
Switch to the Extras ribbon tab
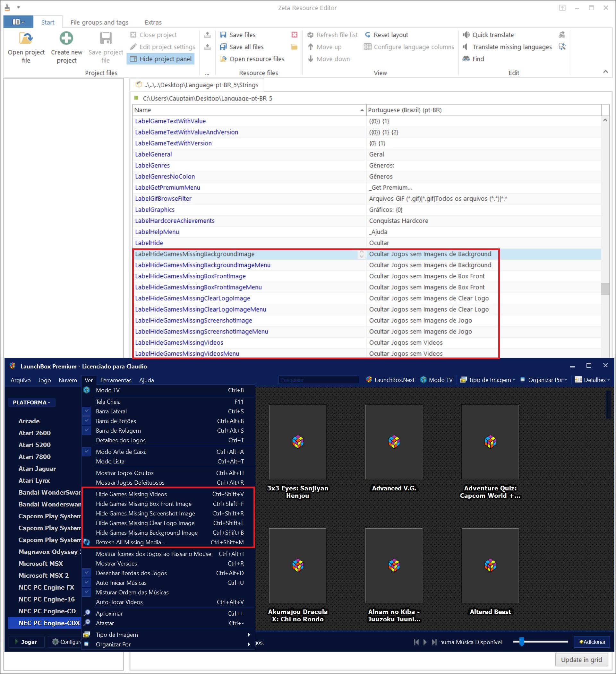click(x=153, y=22)
